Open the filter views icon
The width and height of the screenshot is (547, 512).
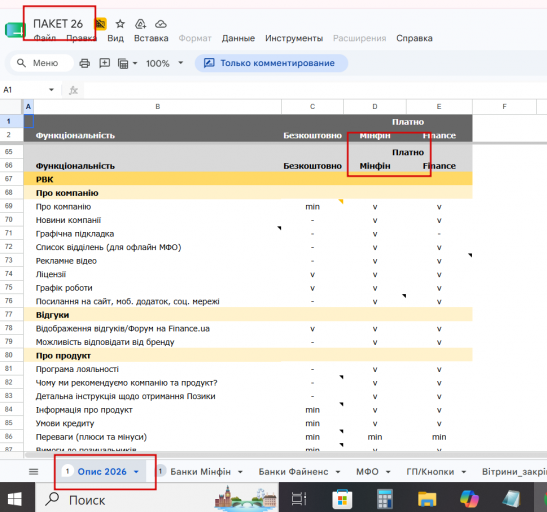(x=123, y=63)
